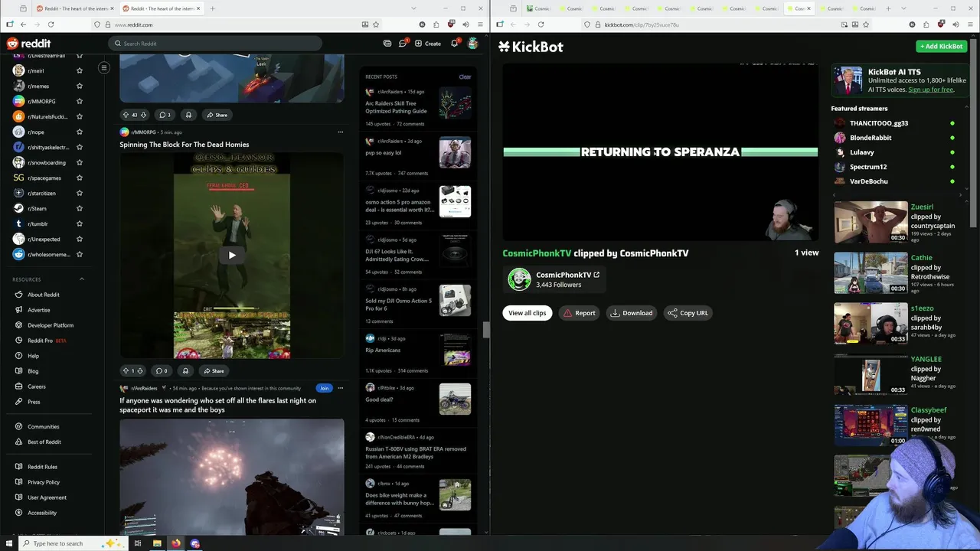Clear recent posts list
The width and height of the screenshot is (980, 551).
coord(465,77)
